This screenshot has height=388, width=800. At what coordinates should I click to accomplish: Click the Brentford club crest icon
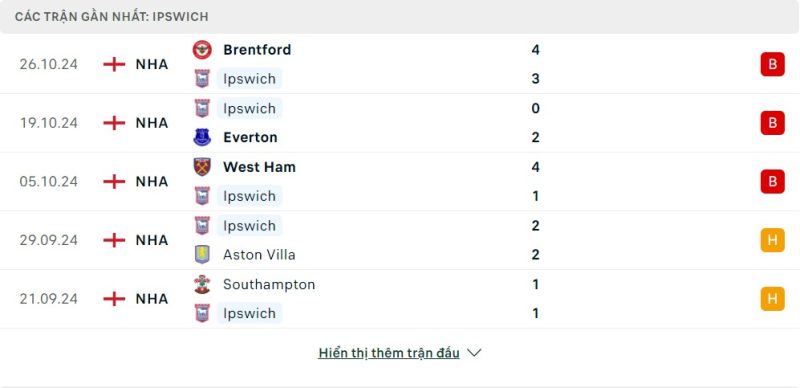(202, 50)
